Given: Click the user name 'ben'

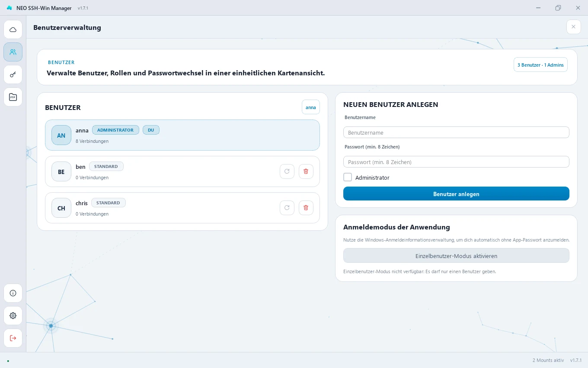Looking at the screenshot, I should tap(80, 167).
